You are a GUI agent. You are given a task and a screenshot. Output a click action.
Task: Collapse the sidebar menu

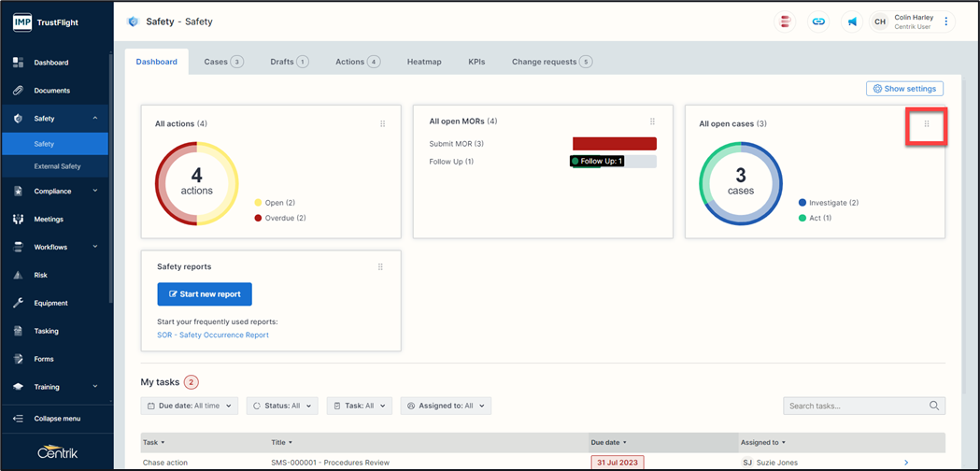[56, 419]
